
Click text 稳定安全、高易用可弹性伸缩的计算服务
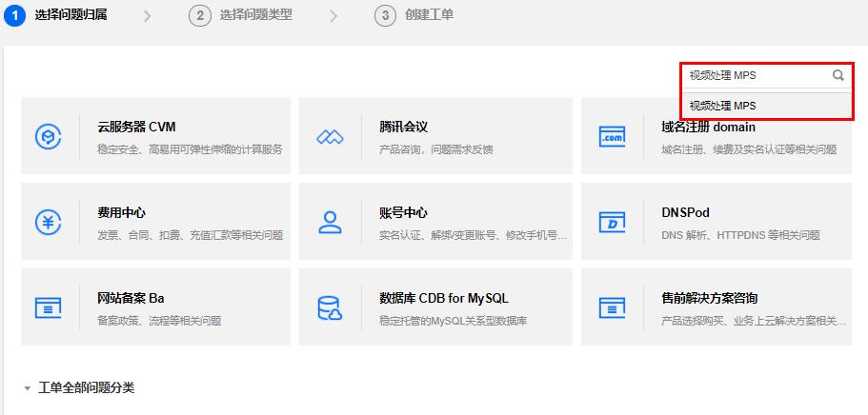pyautogui.click(x=191, y=149)
